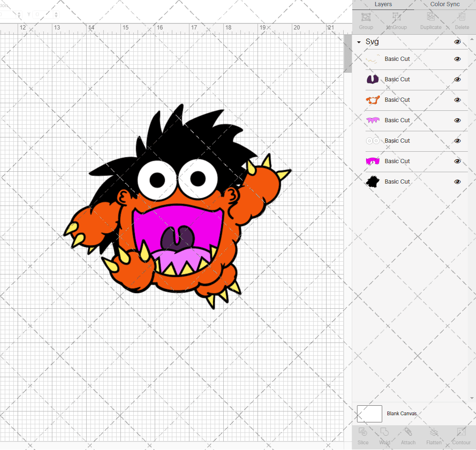
Task: Toggle visibility of orange body layer
Action: 457,100
